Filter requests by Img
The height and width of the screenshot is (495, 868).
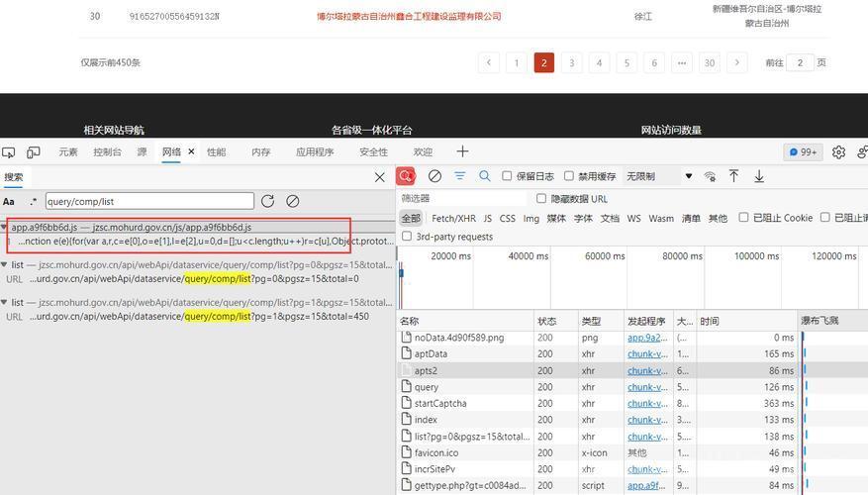point(530,218)
